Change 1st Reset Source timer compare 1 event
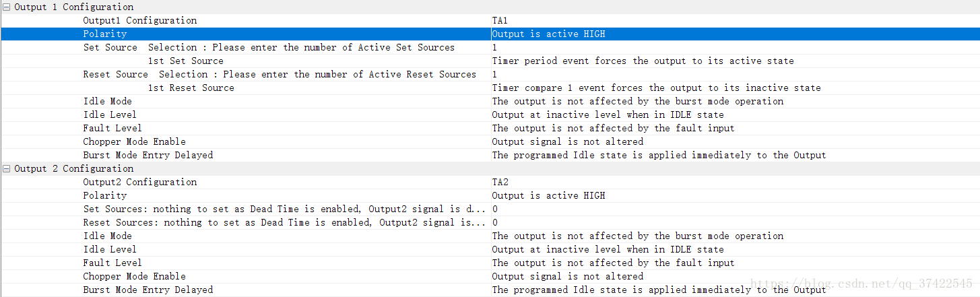 point(735,88)
